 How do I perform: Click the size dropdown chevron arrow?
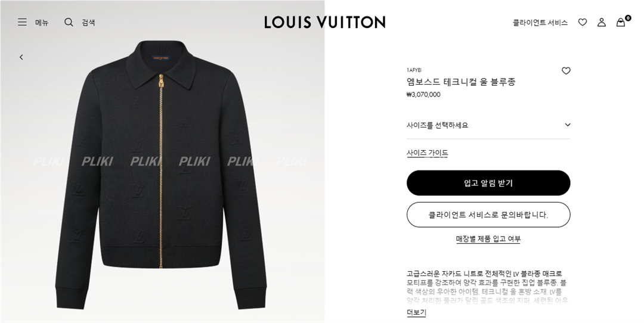tap(568, 125)
